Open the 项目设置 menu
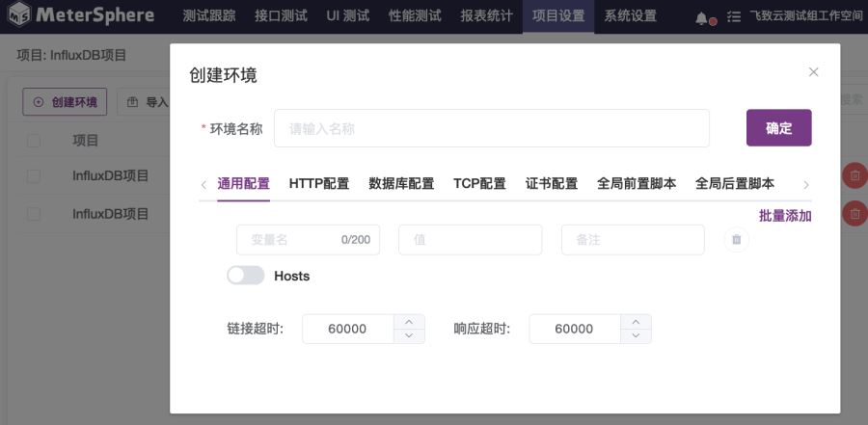 pos(558,16)
